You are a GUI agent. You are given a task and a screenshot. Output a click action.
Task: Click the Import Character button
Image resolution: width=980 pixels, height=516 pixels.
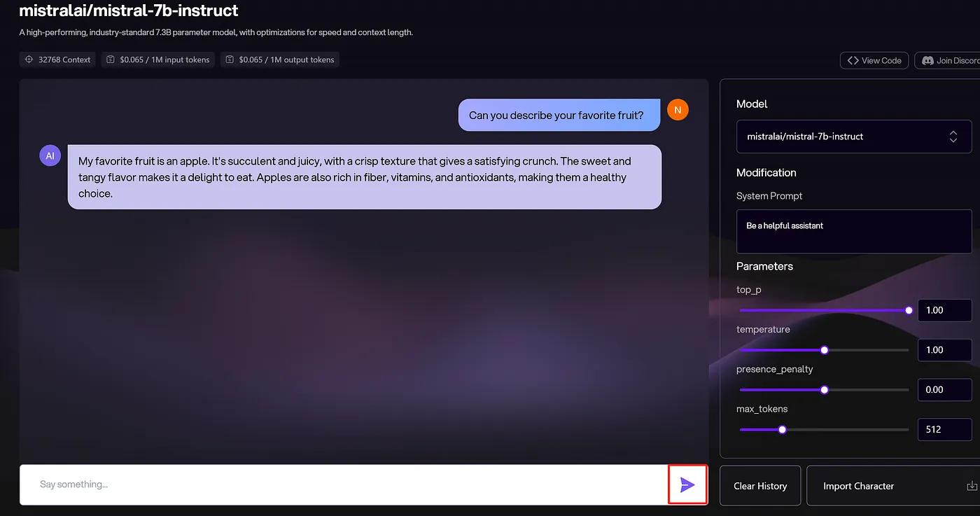893,486
